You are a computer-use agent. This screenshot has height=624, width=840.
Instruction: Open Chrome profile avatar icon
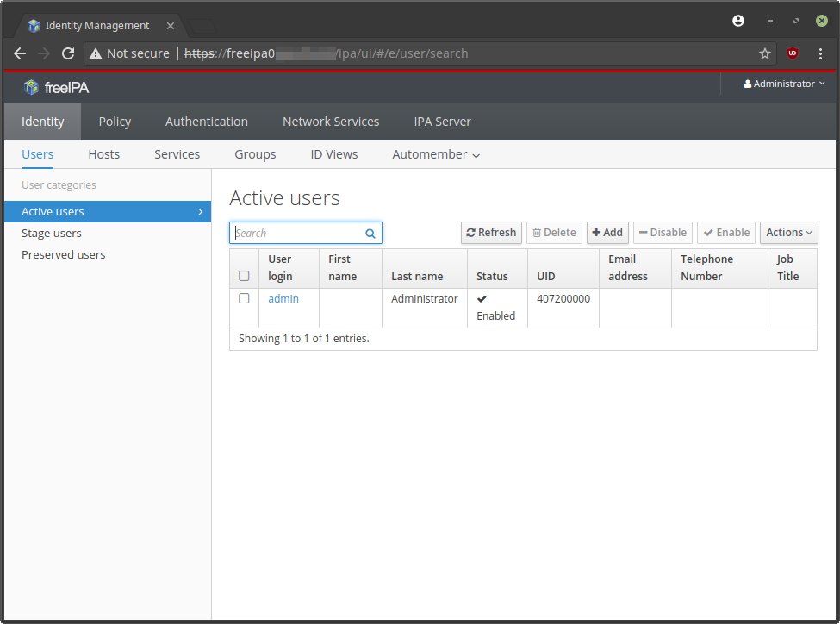pyautogui.click(x=738, y=21)
